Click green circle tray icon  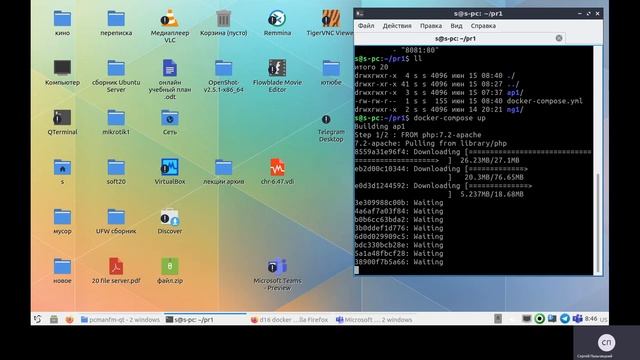point(539,318)
